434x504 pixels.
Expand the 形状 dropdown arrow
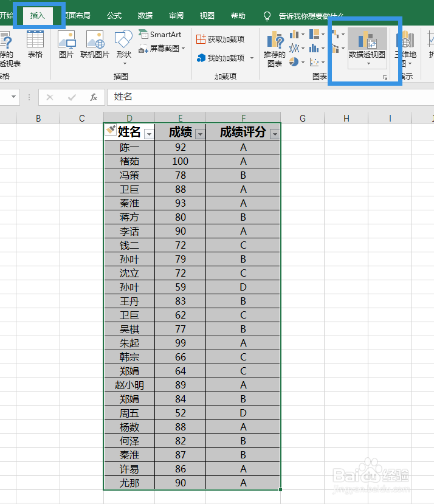click(125, 64)
